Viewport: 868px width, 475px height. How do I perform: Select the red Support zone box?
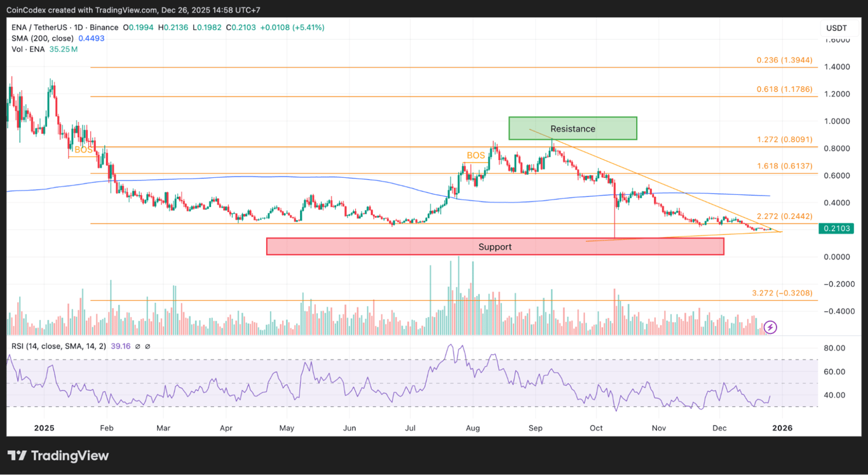point(495,246)
